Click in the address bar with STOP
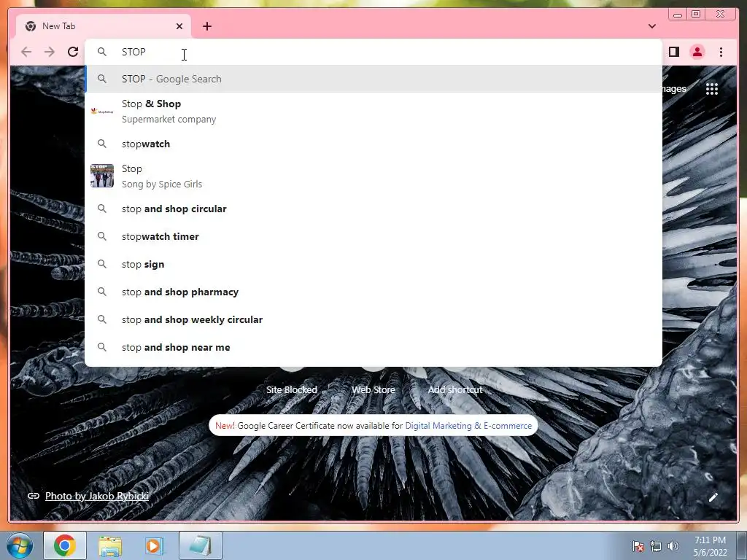The width and height of the screenshot is (747, 560). point(373,52)
